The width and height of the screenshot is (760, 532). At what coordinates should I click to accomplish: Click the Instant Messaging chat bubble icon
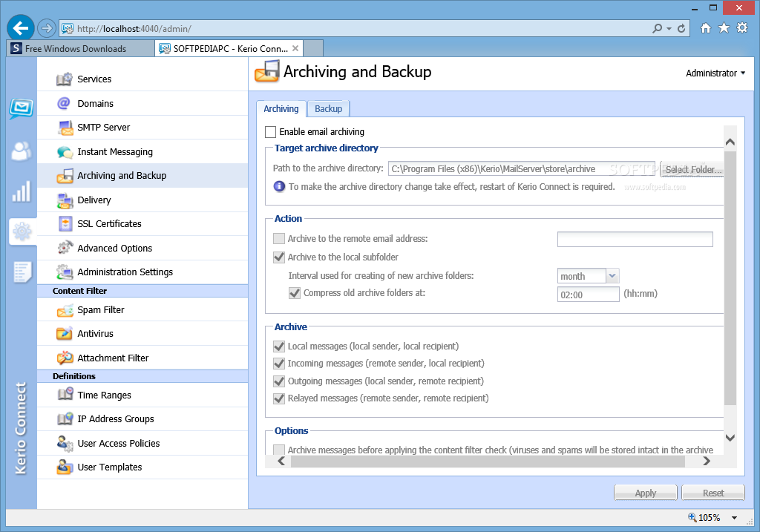point(65,152)
